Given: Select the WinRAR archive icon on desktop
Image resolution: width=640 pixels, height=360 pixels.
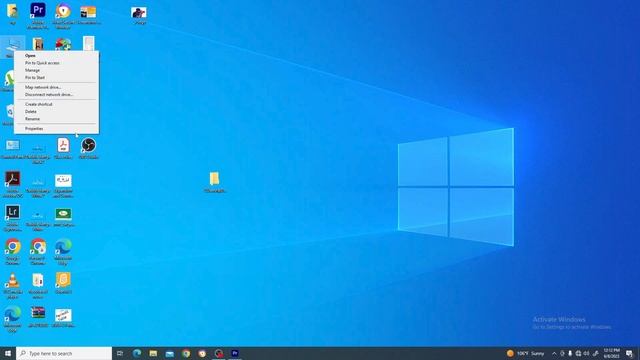Looking at the screenshot, I should [38, 317].
